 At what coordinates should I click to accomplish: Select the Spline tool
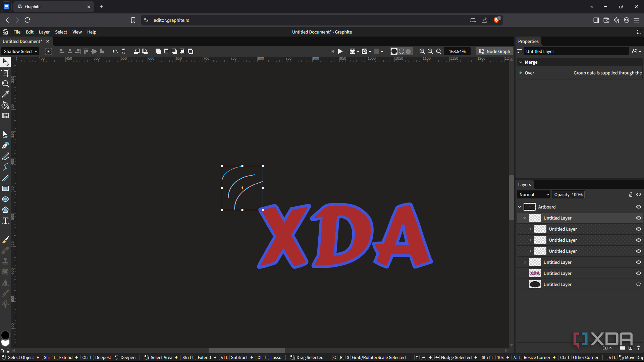point(5,167)
